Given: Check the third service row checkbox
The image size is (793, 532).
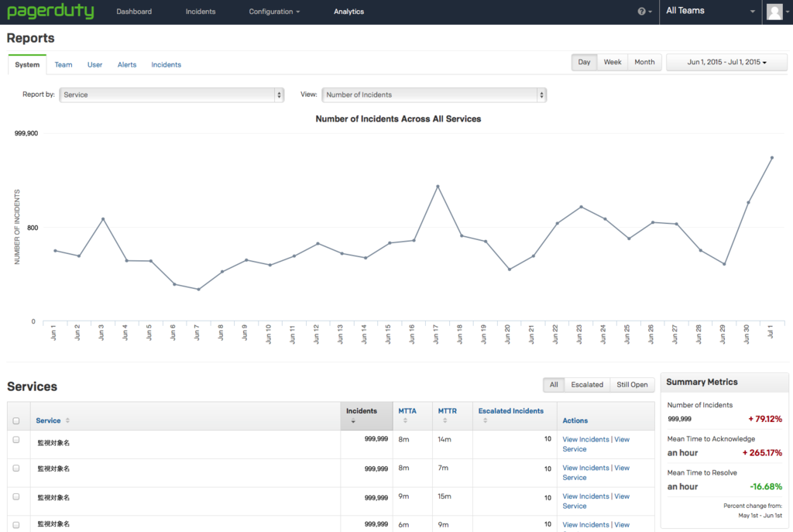Looking at the screenshot, I should click(16, 496).
